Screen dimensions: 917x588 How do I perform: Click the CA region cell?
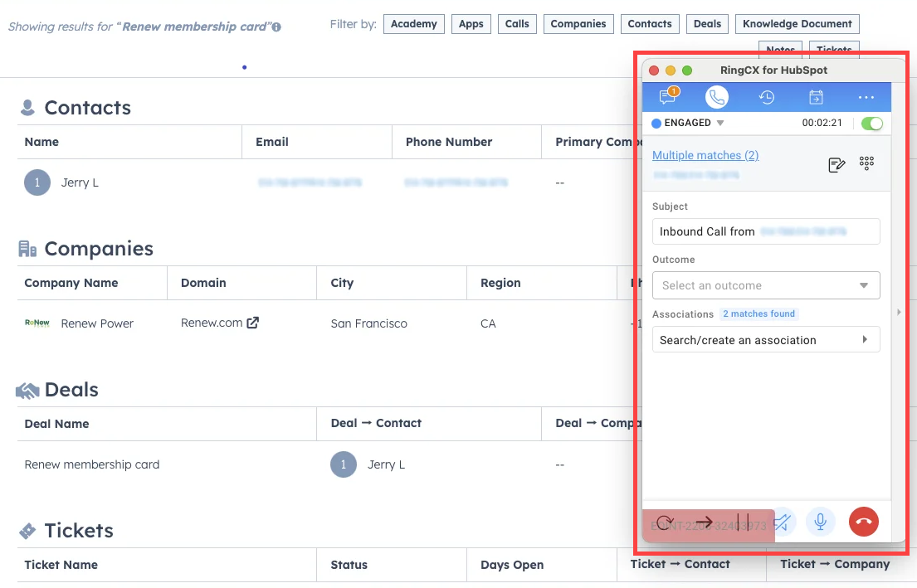[488, 323]
